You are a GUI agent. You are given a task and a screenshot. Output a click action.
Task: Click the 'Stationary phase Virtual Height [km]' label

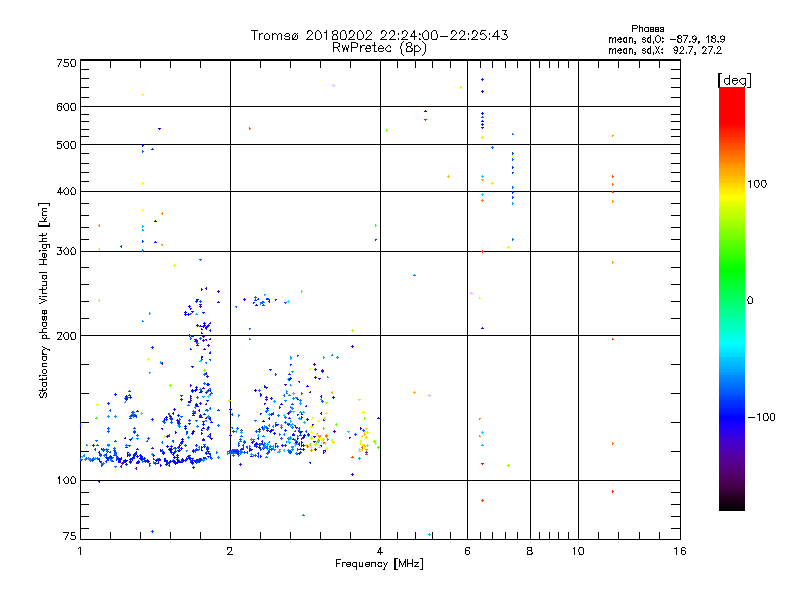(44, 300)
